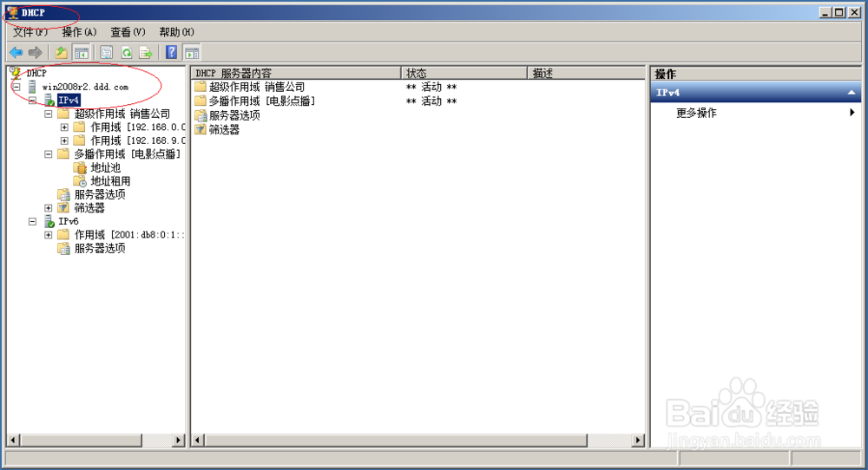The height and width of the screenshot is (470, 868).
Task: Click the content pane scrollbar right arrow
Action: pos(638,441)
